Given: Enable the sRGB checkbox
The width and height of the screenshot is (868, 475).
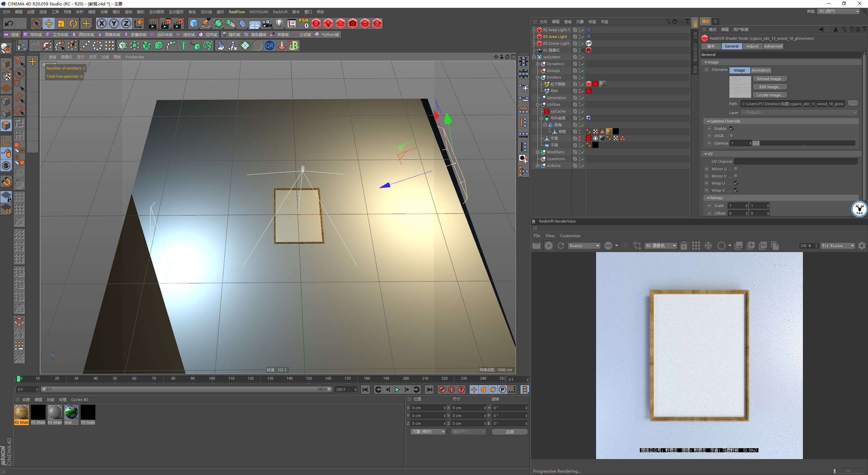Looking at the screenshot, I should pos(731,136).
